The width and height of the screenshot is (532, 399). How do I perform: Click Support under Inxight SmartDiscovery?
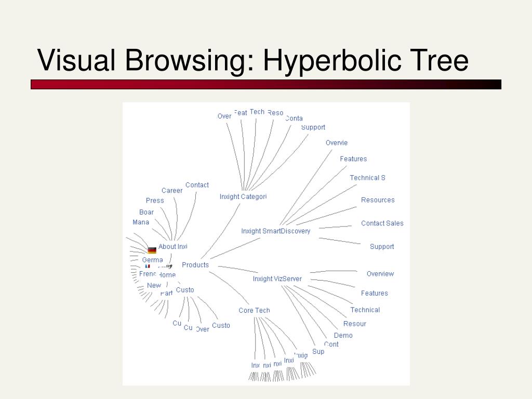[382, 247]
